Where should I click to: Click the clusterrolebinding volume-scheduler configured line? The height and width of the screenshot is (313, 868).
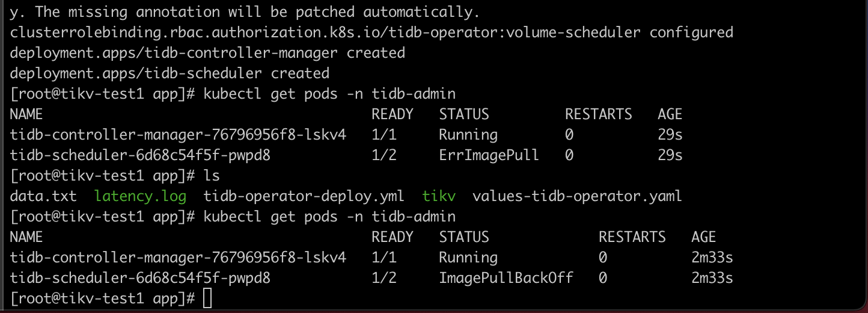(371, 33)
